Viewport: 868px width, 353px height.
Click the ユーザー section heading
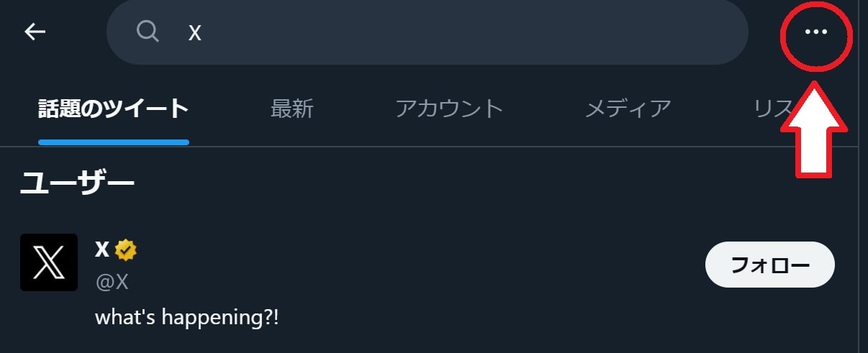(x=77, y=183)
